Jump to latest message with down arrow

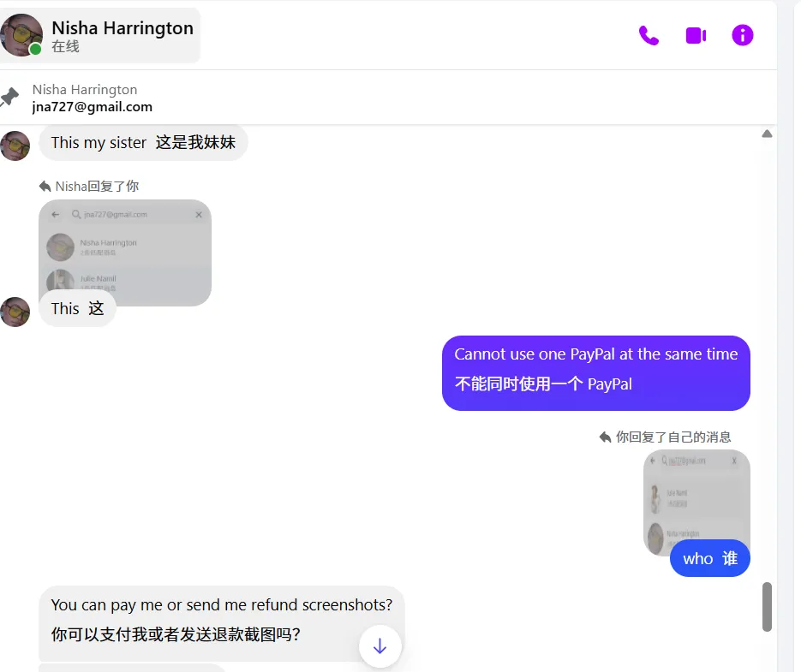point(380,646)
